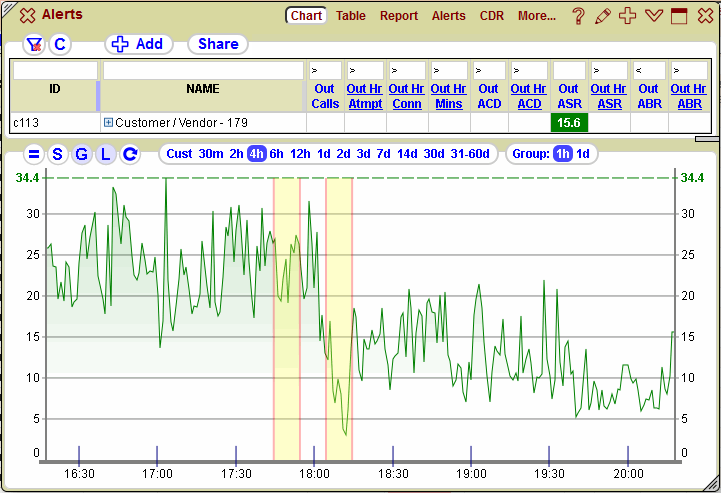Click the round C button
This screenshot has width=721, height=493.
coord(60,45)
